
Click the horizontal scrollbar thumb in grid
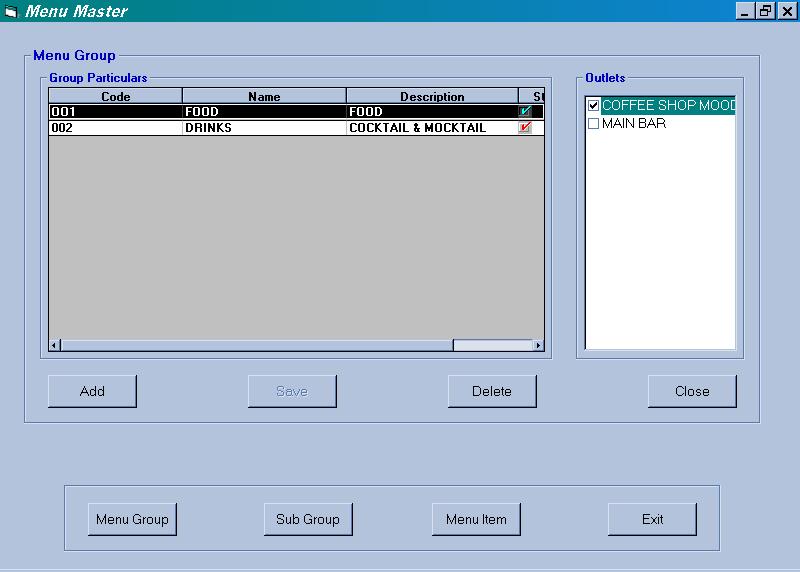(x=257, y=345)
